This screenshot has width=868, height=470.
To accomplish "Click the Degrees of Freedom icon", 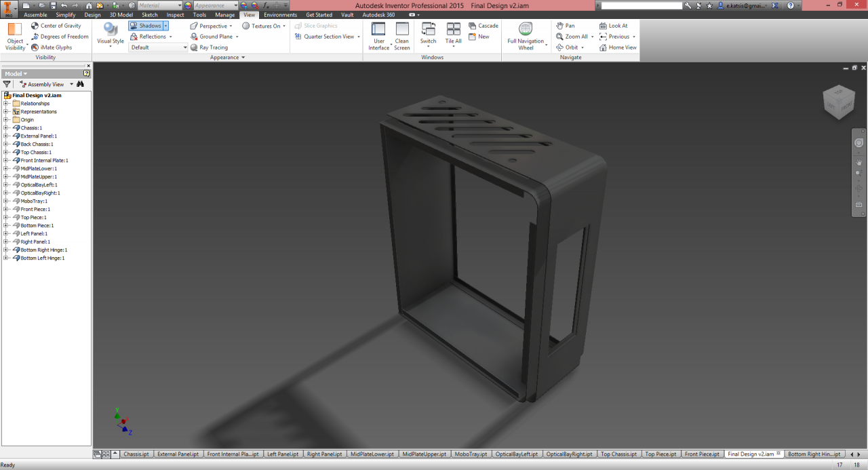I will tap(35, 37).
